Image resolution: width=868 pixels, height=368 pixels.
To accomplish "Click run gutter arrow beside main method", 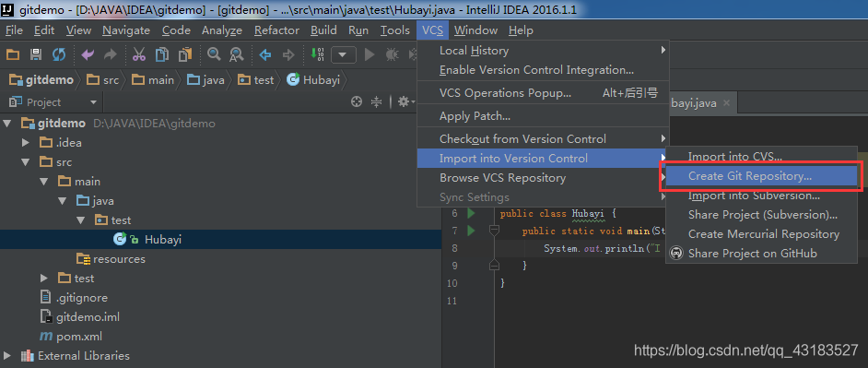I will coord(471,231).
